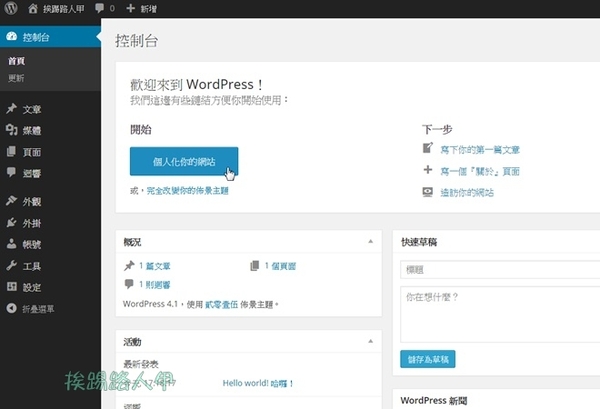
Task: Select 更新 submenu item
Action: pos(16,78)
